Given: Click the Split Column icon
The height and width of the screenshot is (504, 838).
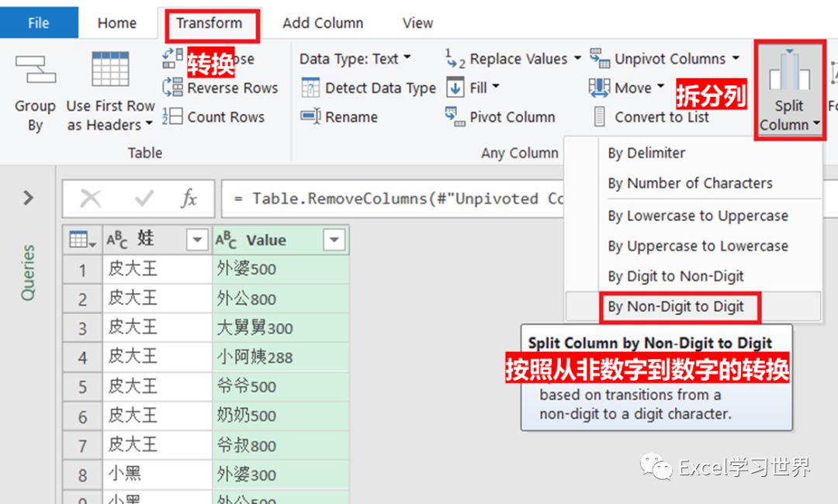Looking at the screenshot, I should click(x=789, y=71).
